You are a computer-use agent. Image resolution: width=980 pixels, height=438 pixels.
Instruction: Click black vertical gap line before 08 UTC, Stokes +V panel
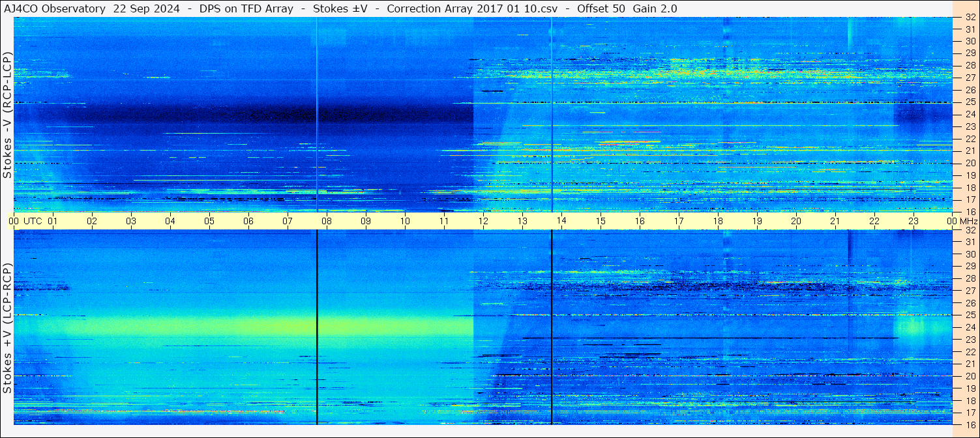[317, 327]
